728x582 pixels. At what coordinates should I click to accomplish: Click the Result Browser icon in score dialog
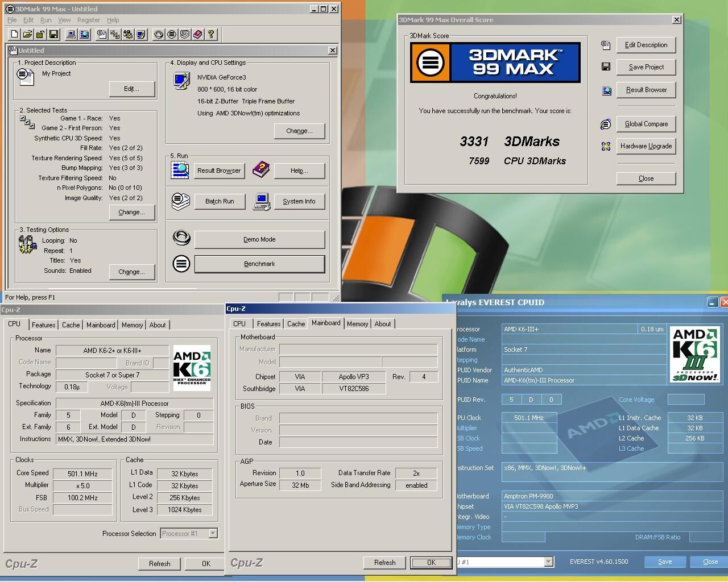point(606,90)
